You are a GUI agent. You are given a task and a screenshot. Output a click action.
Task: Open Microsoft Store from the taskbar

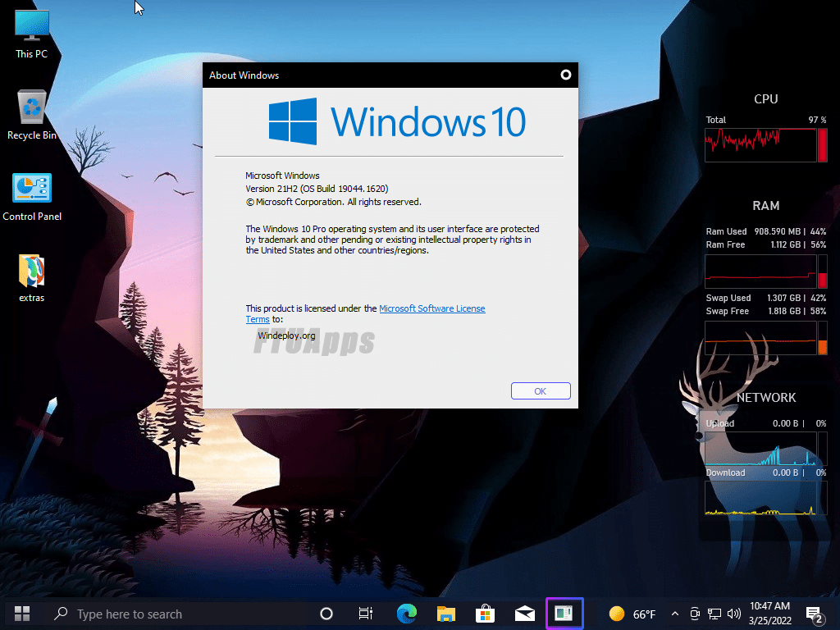[x=485, y=614]
